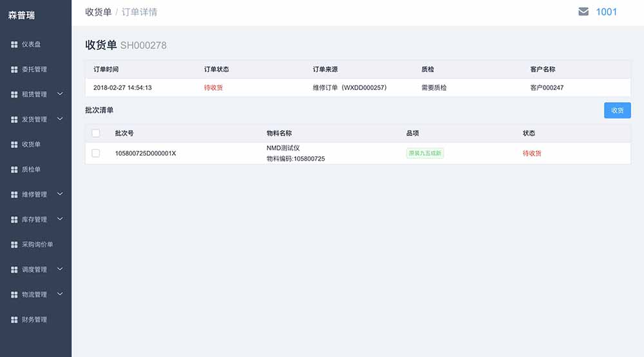644x357 pixels.
Task: Click the 原装九五成新 green tag
Action: [x=425, y=153]
